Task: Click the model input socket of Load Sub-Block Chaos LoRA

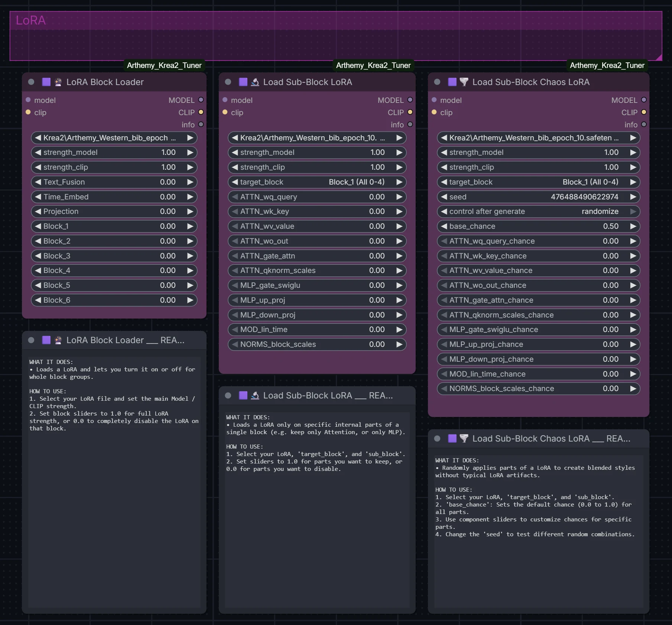Action: point(434,100)
